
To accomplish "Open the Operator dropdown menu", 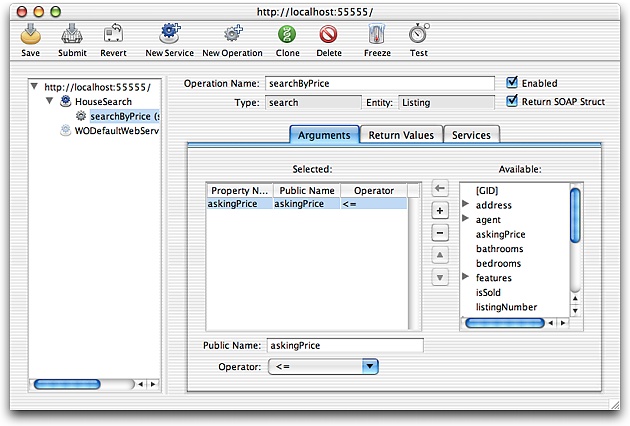I will pyautogui.click(x=323, y=367).
